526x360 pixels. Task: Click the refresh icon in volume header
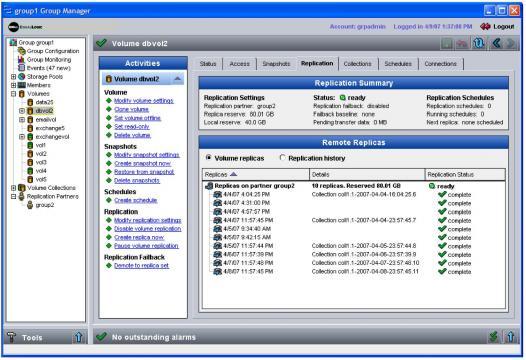point(478,44)
